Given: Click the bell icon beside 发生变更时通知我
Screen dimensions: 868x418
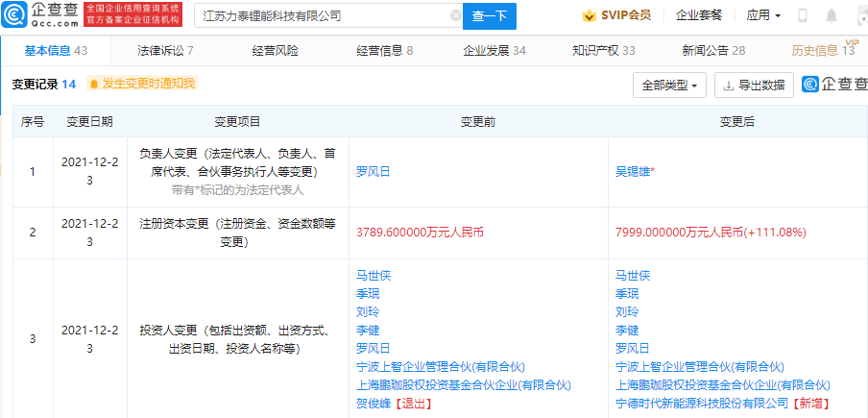Looking at the screenshot, I should pyautogui.click(x=94, y=85).
